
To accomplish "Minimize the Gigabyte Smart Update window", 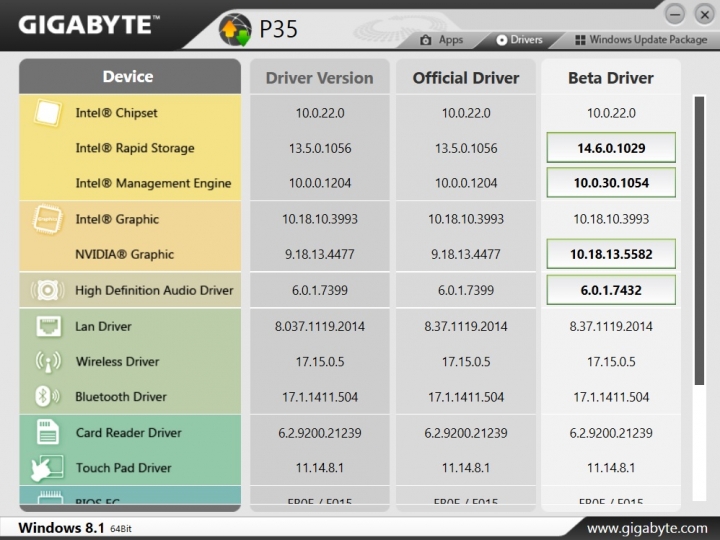I will (675, 15).
